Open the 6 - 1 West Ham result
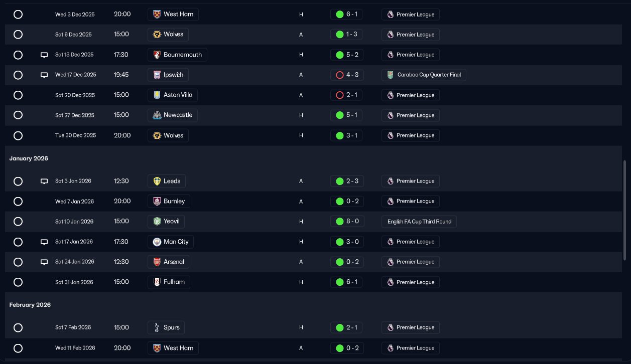 click(346, 15)
